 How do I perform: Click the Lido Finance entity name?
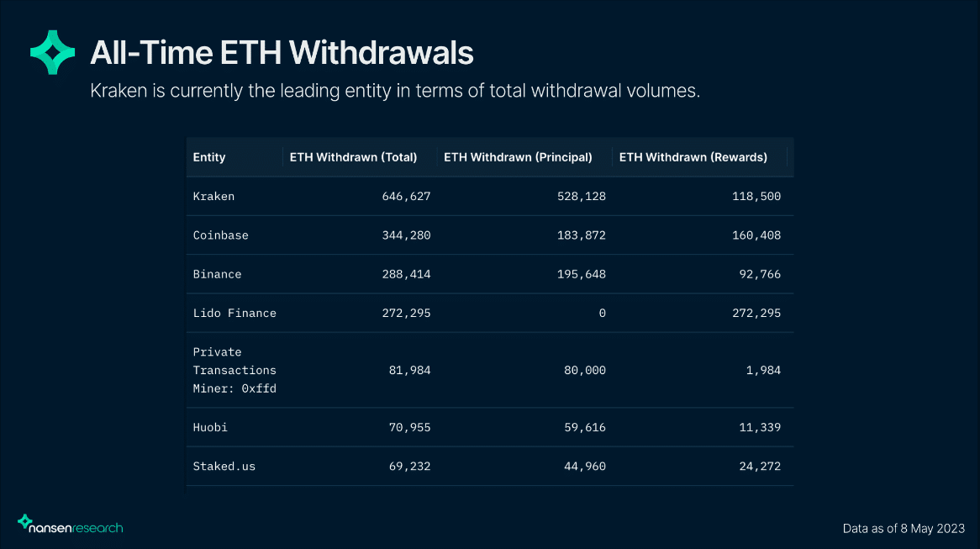pyautogui.click(x=234, y=313)
